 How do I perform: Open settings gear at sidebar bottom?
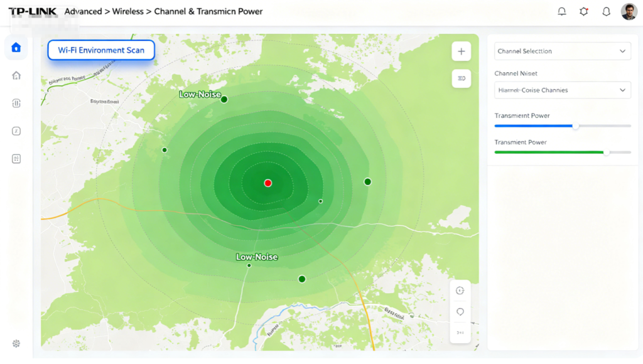coord(16,343)
